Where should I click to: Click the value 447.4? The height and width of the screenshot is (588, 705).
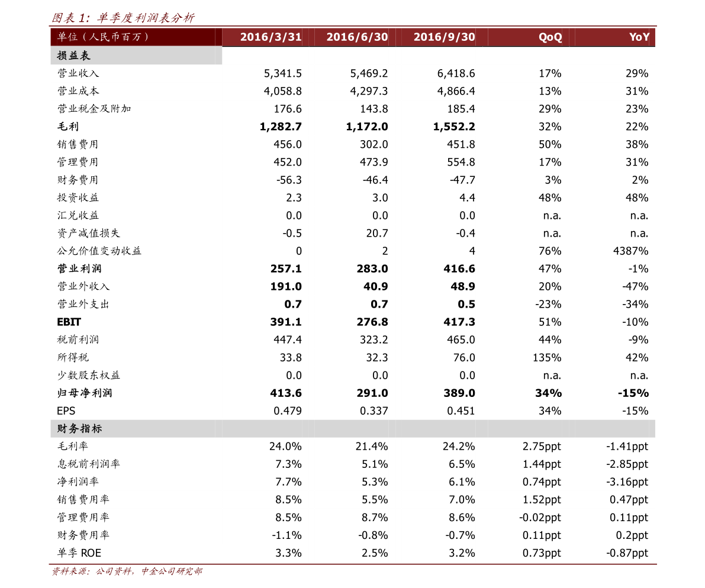pyautogui.click(x=288, y=340)
